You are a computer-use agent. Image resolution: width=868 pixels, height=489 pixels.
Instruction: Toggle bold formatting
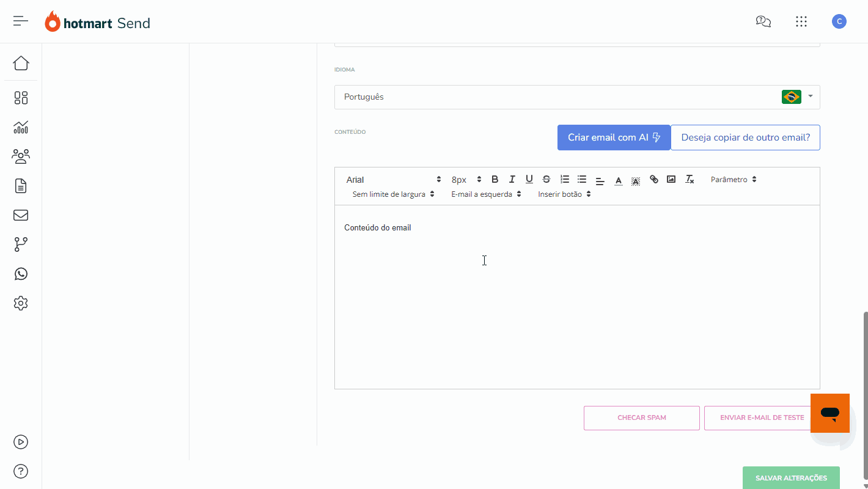pyautogui.click(x=495, y=180)
